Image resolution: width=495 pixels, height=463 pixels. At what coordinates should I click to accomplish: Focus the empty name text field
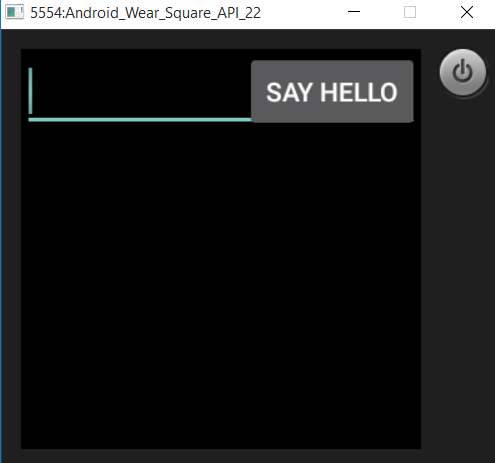coord(140,92)
